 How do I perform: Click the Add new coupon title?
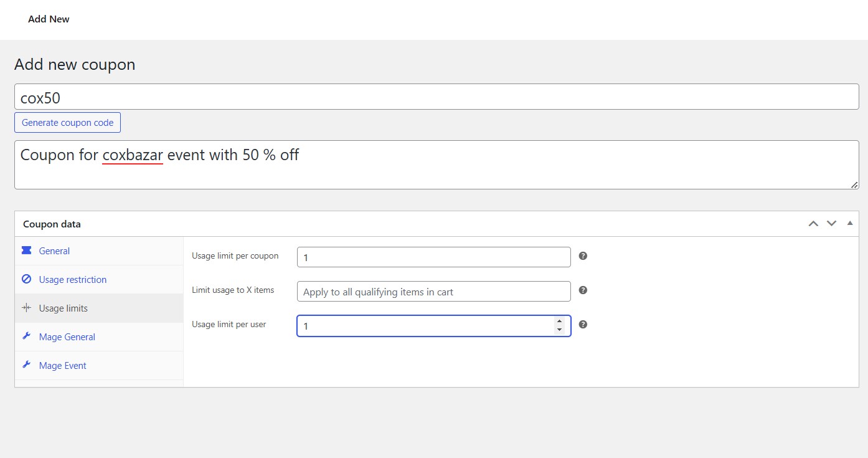point(75,64)
